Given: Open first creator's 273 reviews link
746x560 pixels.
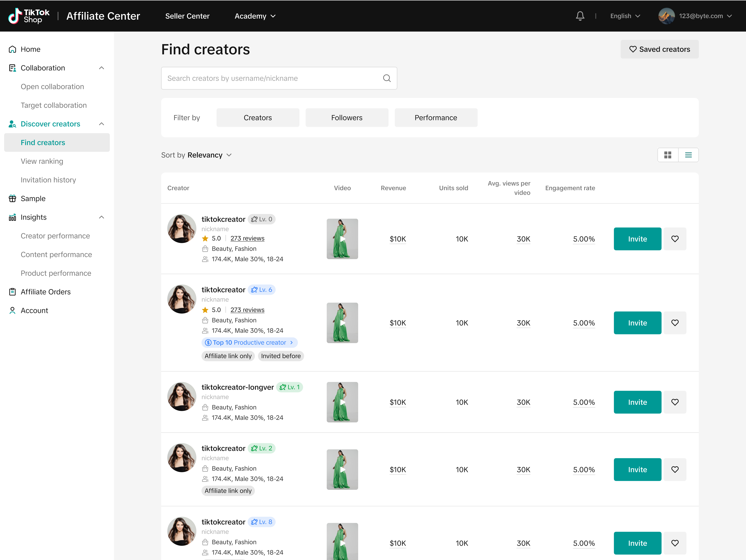Looking at the screenshot, I should coord(247,238).
